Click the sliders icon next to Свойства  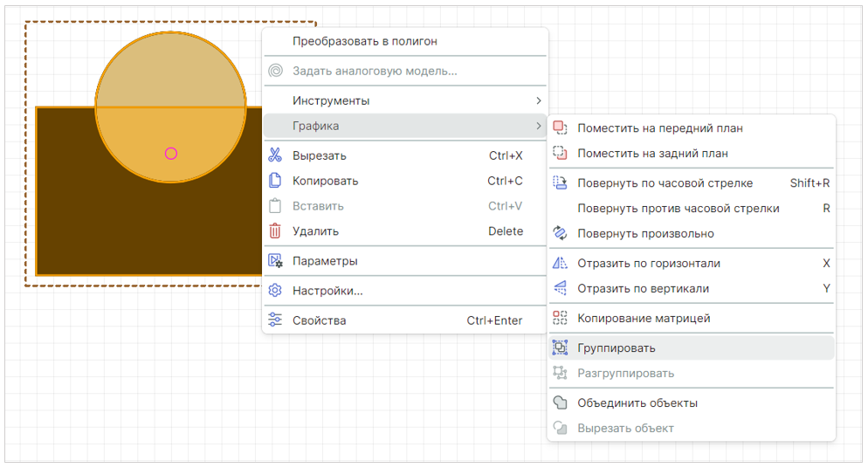point(275,320)
